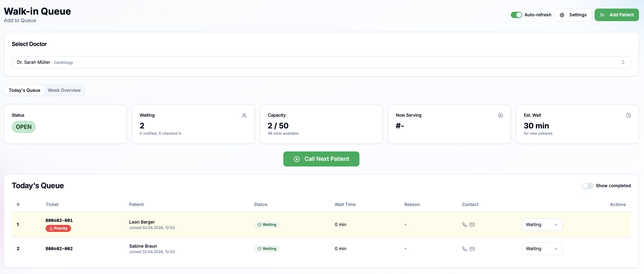
Task: Click the Wait Time column header
Action: click(x=345, y=204)
